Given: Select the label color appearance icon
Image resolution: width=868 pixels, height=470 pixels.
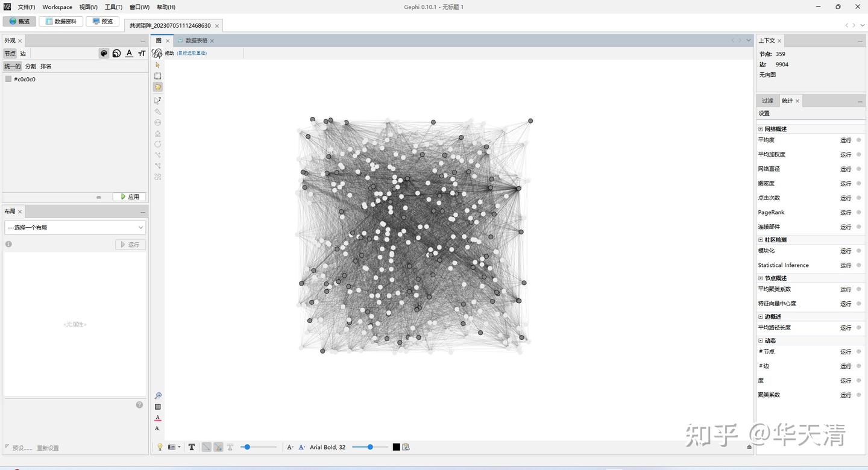Looking at the screenshot, I should pyautogui.click(x=129, y=53).
